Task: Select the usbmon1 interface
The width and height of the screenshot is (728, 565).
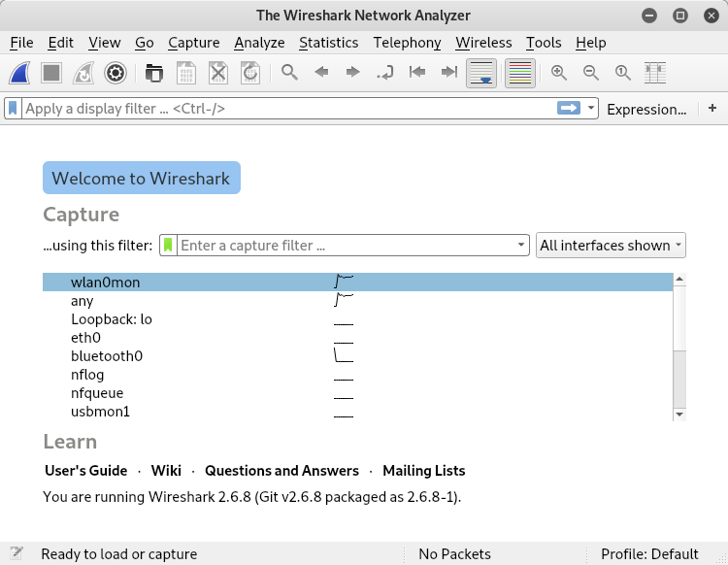Action: [357, 412]
